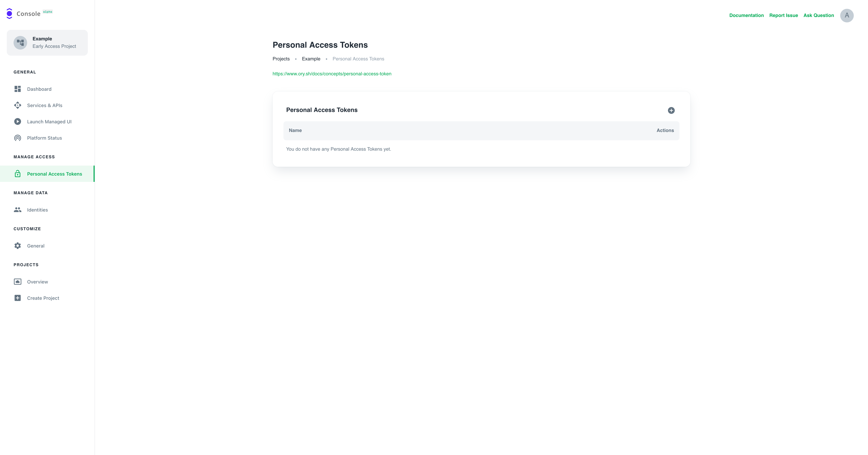
Task: Click the Identities people icon
Action: point(17,210)
